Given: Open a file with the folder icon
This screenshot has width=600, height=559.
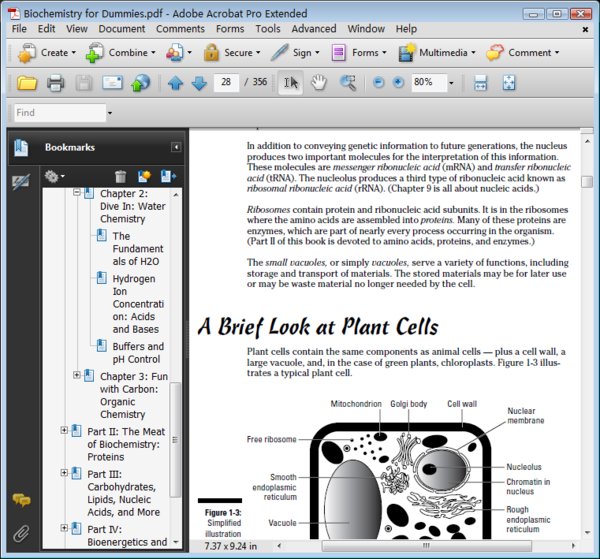Looking at the screenshot, I should pos(27,83).
